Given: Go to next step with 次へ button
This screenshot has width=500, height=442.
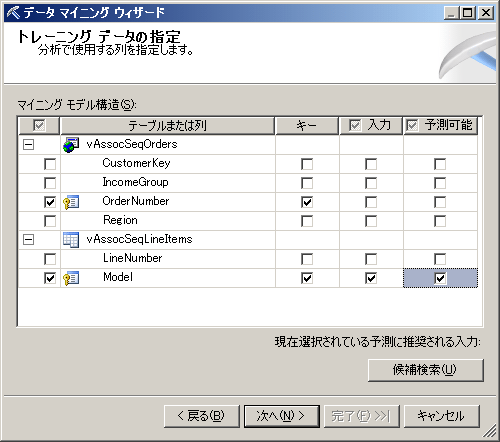Looking at the screenshot, I should pyautogui.click(x=282, y=416).
